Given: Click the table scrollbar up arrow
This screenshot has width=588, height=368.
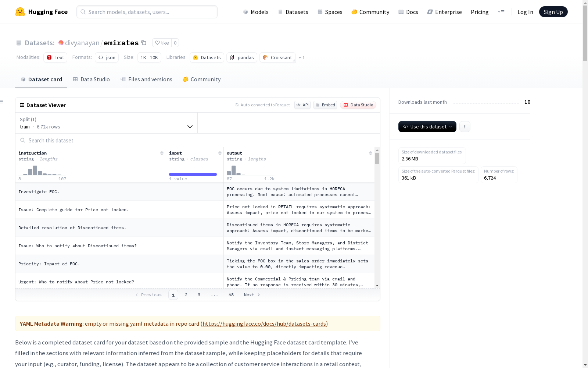Looking at the screenshot, I should (x=377, y=150).
